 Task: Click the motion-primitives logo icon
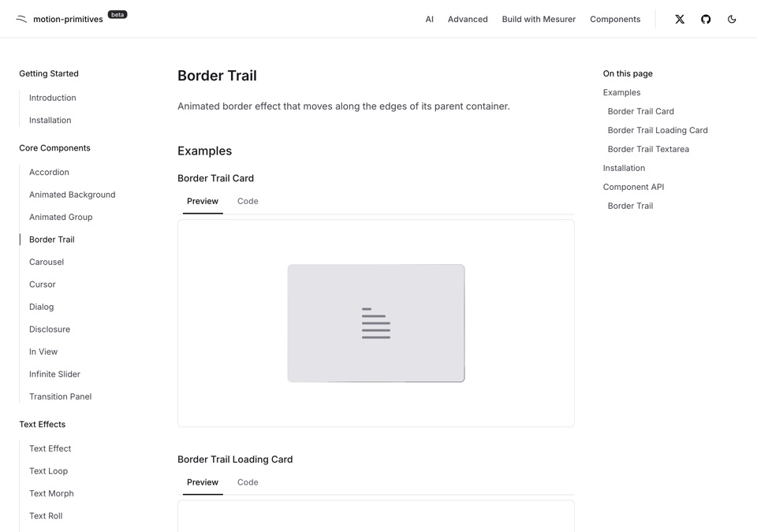21,20
